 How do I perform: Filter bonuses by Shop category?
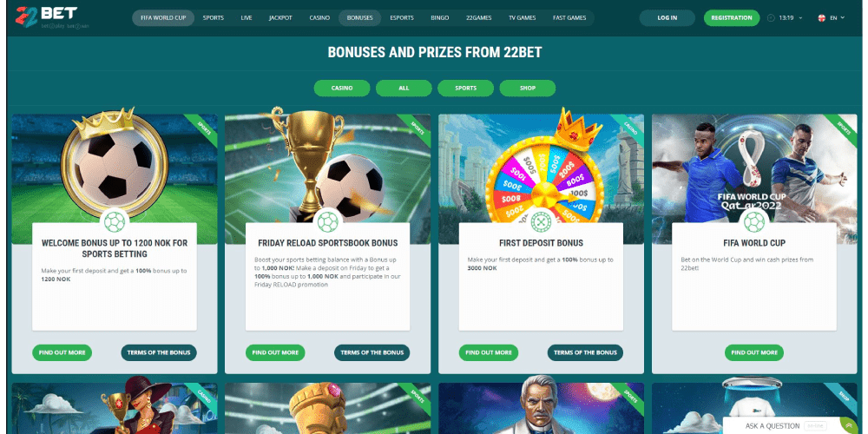point(527,88)
